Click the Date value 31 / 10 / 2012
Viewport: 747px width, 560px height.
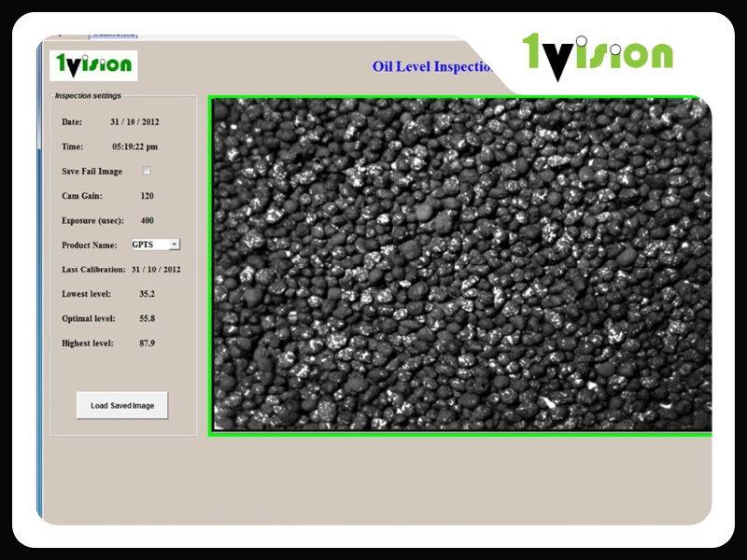tap(135, 122)
